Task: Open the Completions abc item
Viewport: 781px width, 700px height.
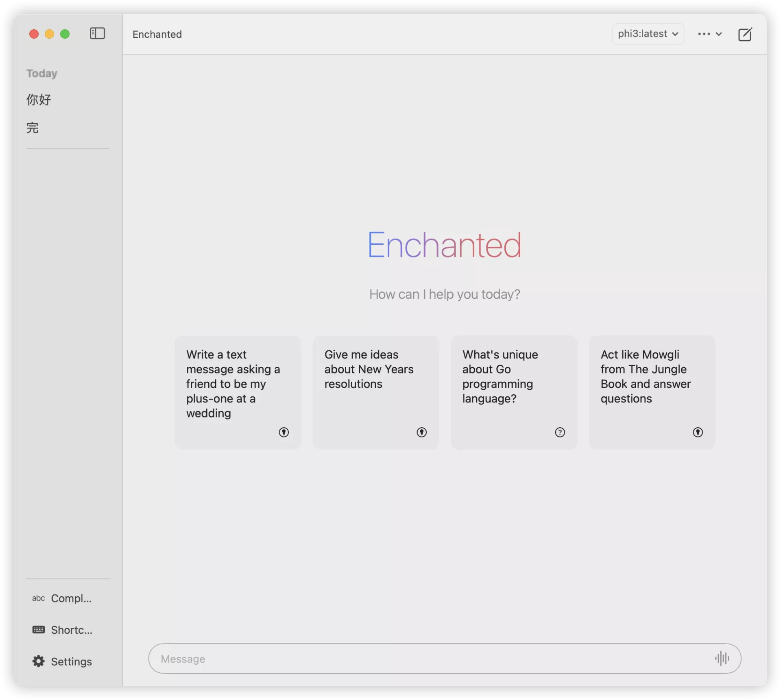Action: point(62,598)
